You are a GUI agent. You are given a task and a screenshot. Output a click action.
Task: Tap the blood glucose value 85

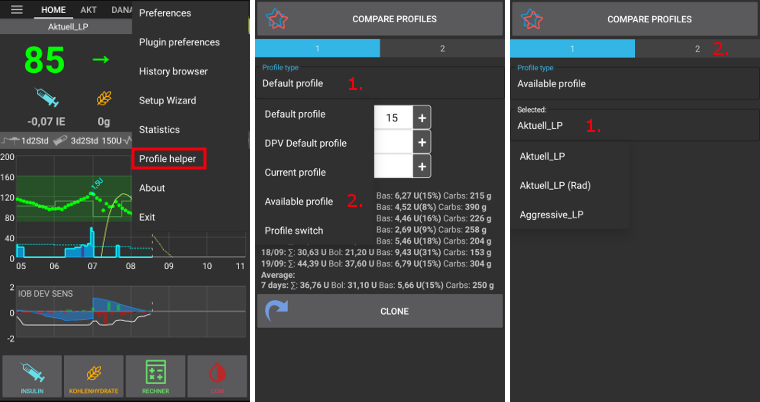coord(44,60)
